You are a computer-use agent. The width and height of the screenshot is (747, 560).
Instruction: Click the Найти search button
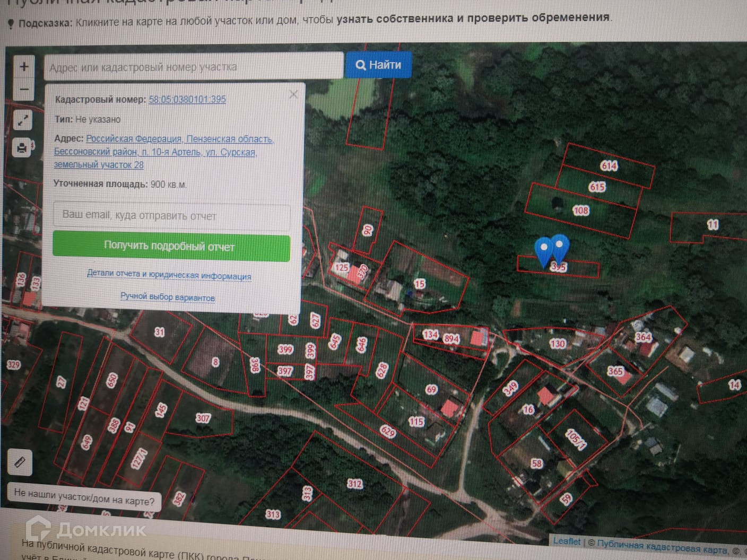[x=378, y=65]
